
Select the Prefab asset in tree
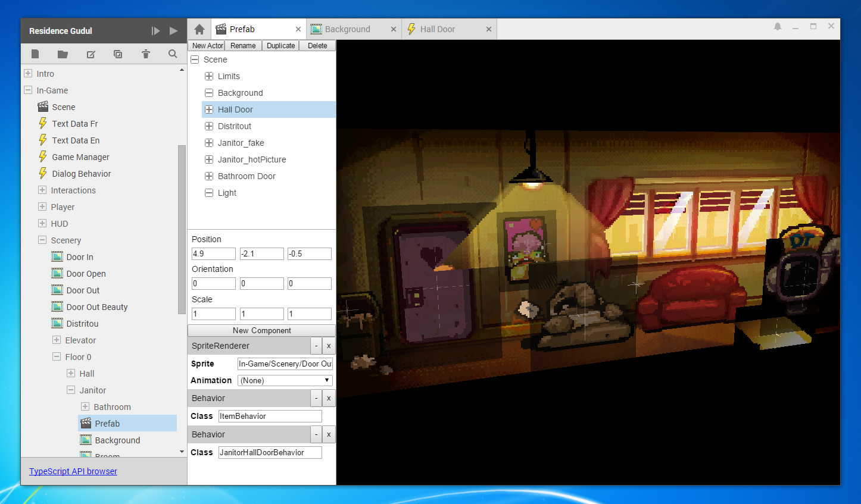pos(127,424)
